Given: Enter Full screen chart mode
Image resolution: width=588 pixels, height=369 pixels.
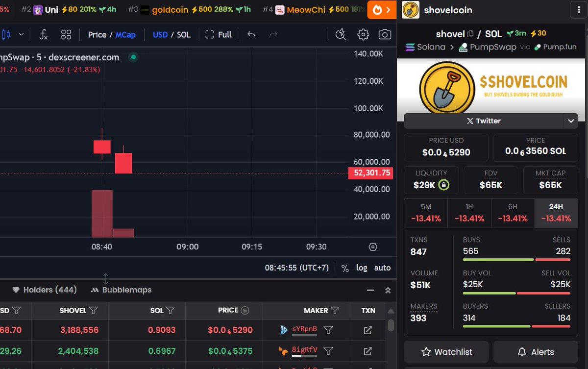Looking at the screenshot, I should coord(219,35).
